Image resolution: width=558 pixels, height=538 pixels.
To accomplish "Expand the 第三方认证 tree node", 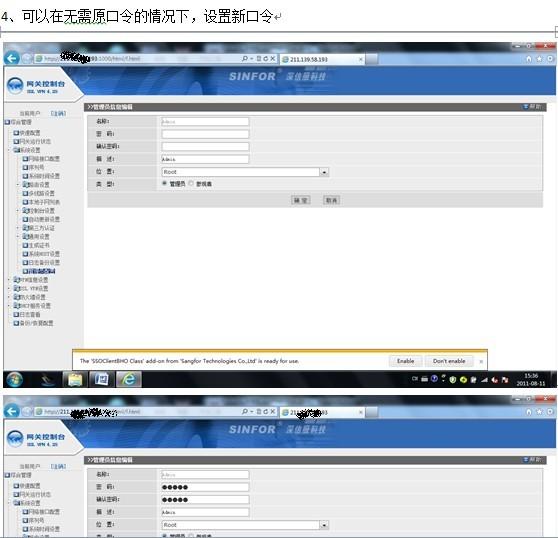I will click(x=19, y=228).
